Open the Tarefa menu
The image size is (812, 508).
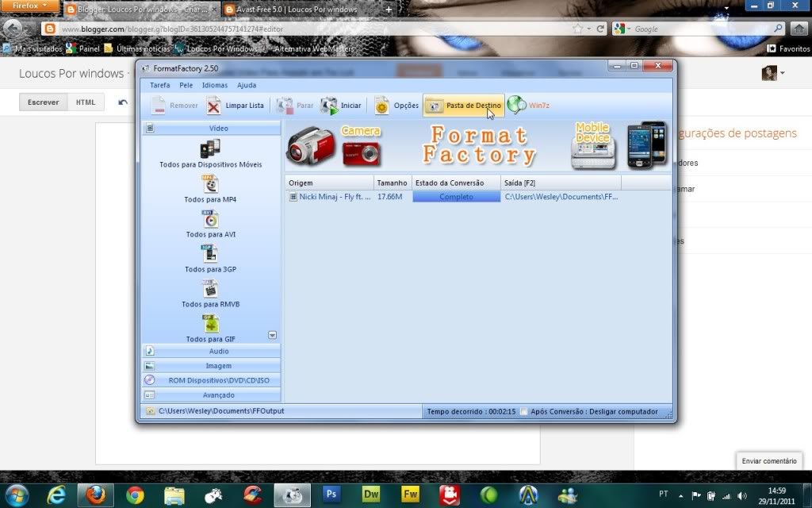click(x=159, y=85)
